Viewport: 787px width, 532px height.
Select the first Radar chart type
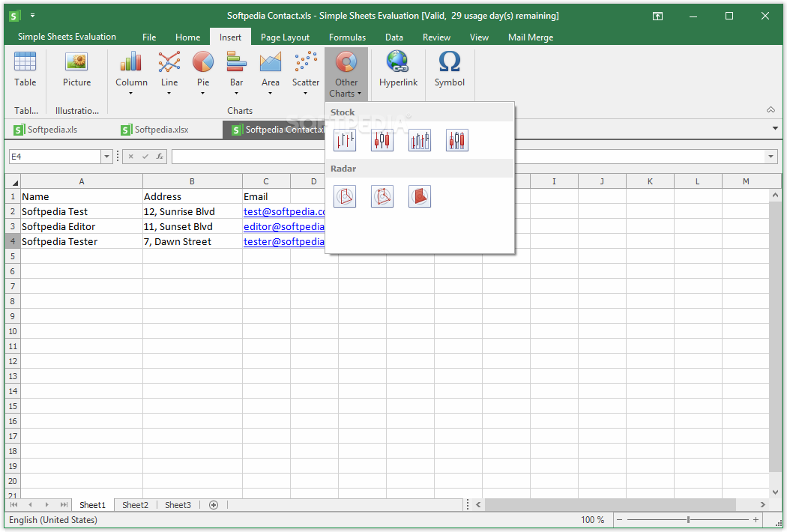click(345, 196)
